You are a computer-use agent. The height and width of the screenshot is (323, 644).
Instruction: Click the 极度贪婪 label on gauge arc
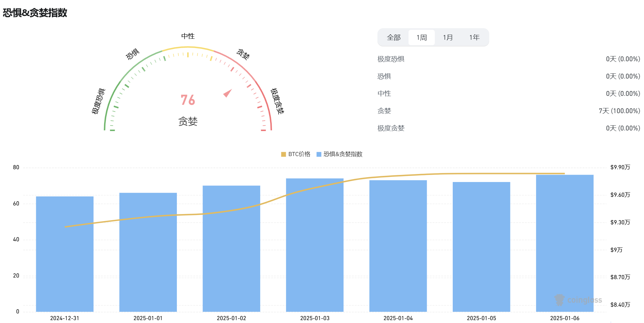click(x=277, y=101)
